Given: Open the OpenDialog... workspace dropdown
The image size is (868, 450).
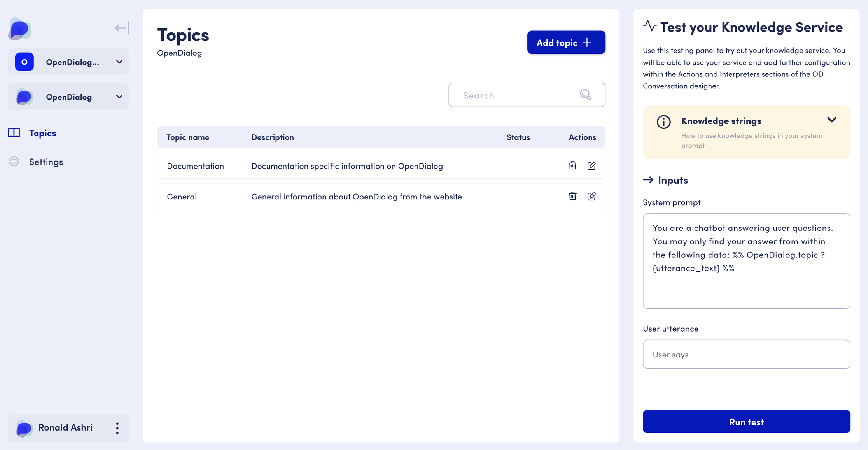Looking at the screenshot, I should (x=68, y=62).
